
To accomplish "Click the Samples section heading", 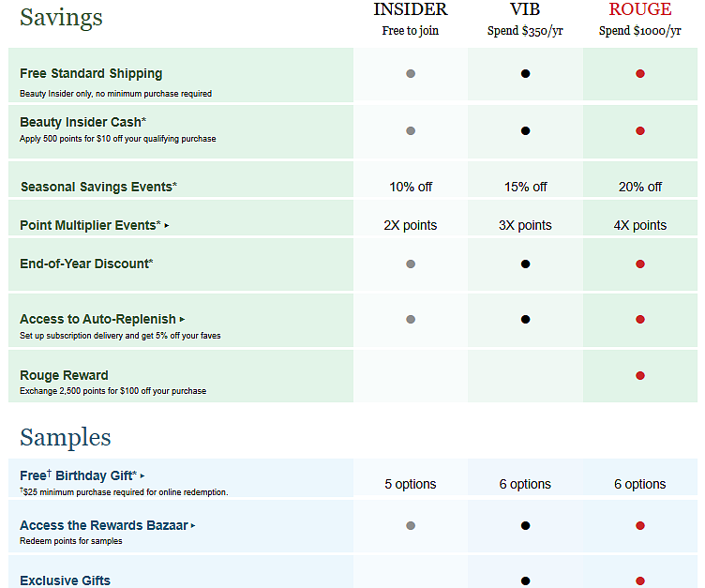I will [x=66, y=437].
